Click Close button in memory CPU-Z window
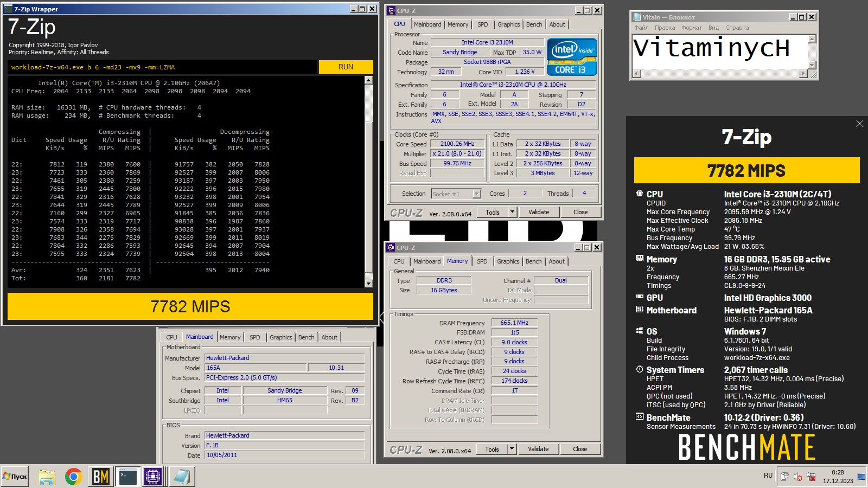 580,449
